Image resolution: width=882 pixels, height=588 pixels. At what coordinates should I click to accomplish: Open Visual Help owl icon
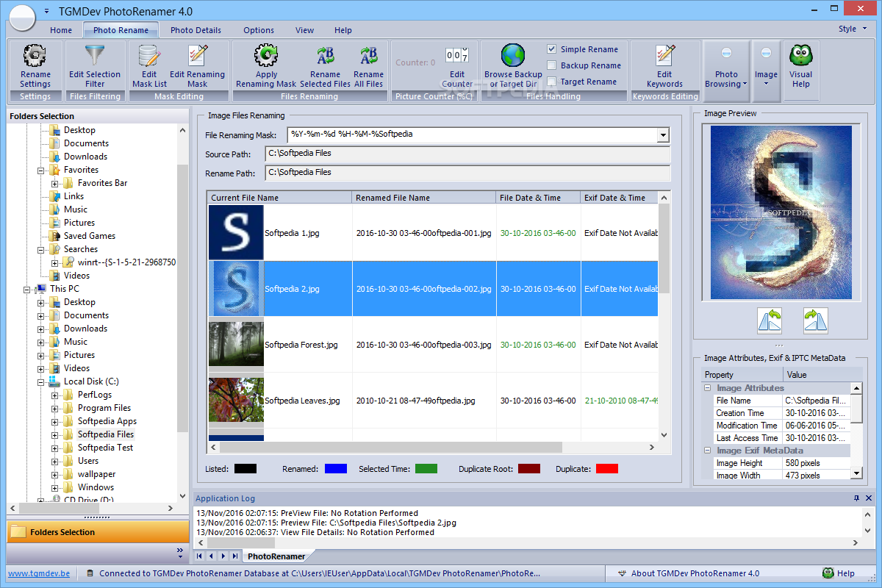(800, 56)
